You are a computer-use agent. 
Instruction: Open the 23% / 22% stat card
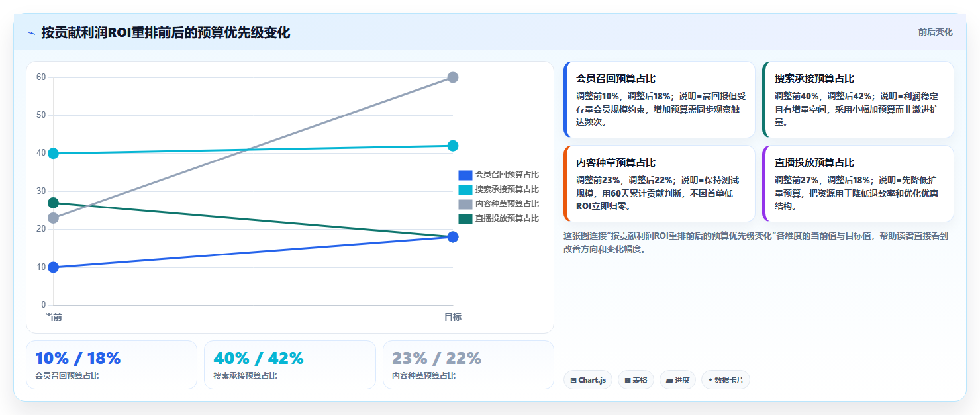point(468,365)
